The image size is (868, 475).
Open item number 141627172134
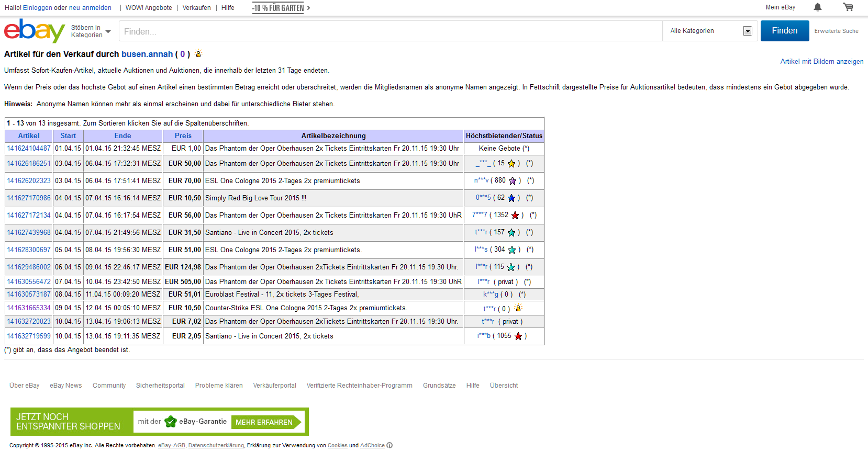29,216
